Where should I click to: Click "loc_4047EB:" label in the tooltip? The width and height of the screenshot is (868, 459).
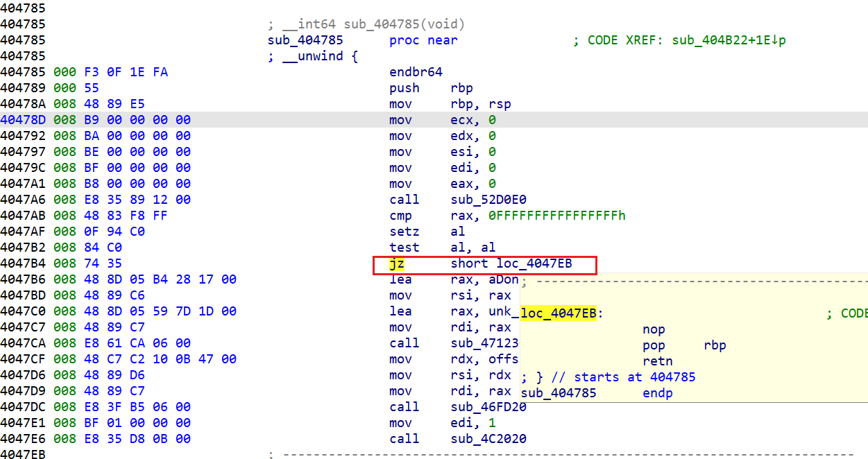pos(561,313)
